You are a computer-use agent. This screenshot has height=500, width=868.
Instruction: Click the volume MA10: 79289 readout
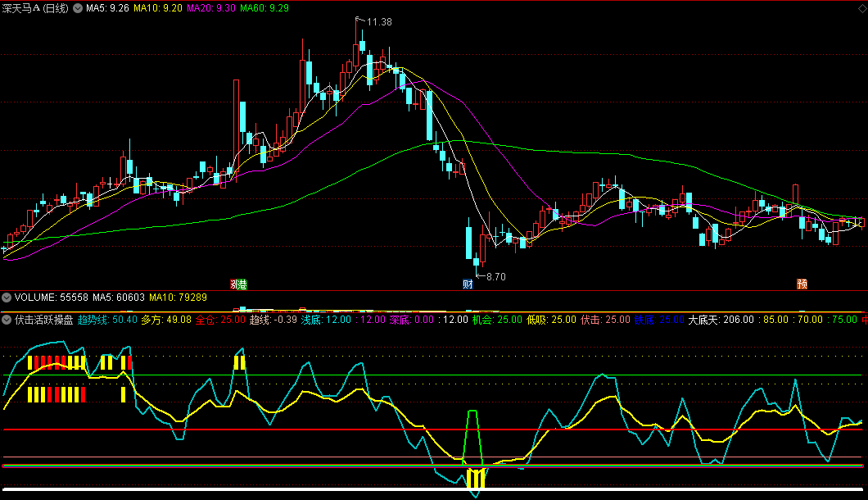point(178,298)
